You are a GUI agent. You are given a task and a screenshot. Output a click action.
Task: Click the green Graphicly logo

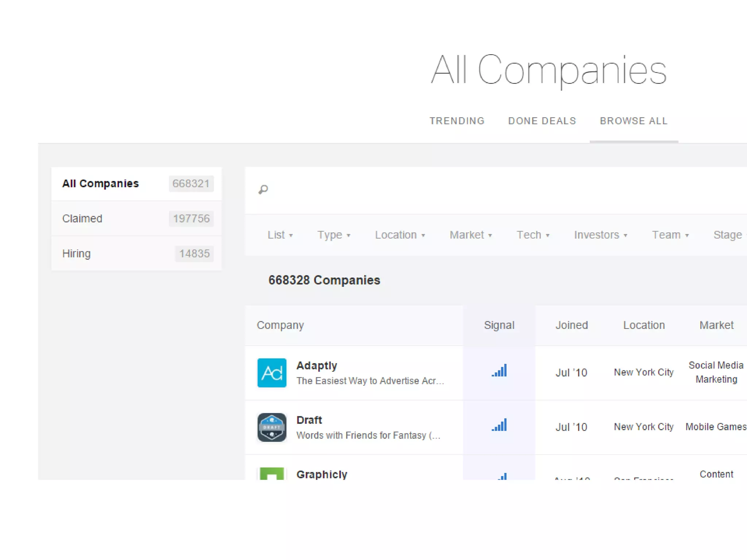[272, 474]
